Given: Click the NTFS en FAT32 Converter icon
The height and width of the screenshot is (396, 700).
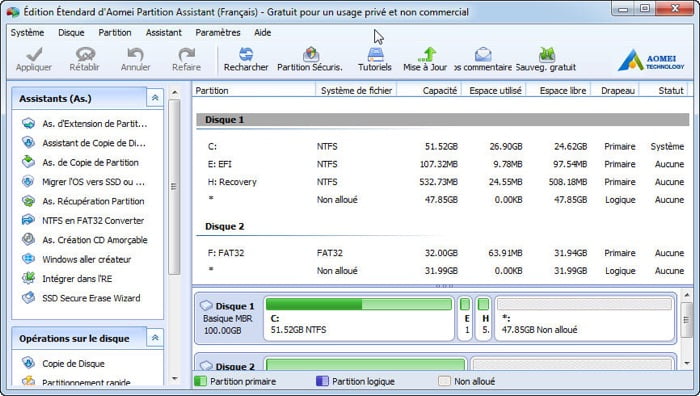Looking at the screenshot, I should (x=29, y=220).
